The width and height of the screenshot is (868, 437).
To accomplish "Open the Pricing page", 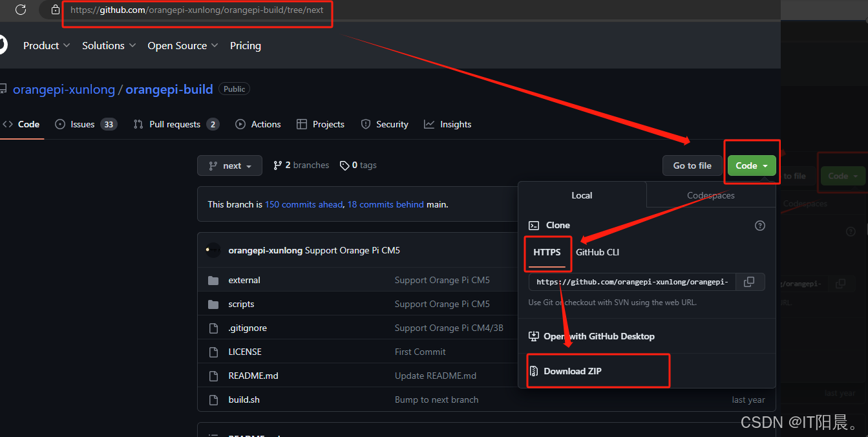I will pyautogui.click(x=246, y=45).
